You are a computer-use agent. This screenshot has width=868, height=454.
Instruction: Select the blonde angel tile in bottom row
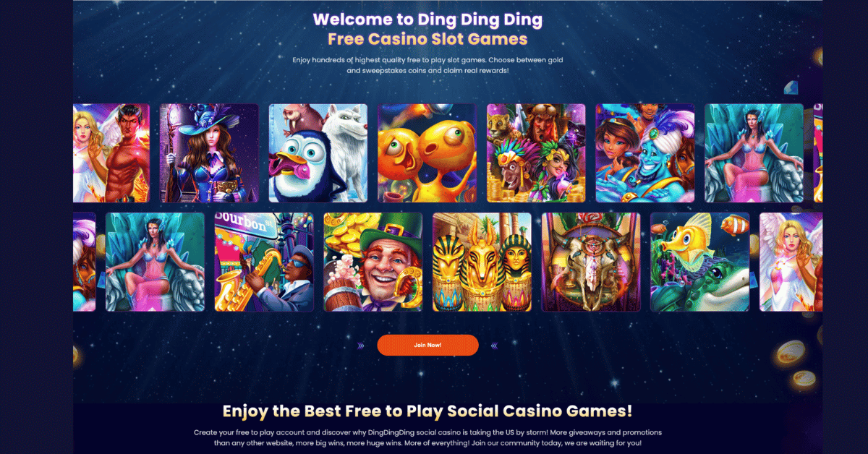791,262
